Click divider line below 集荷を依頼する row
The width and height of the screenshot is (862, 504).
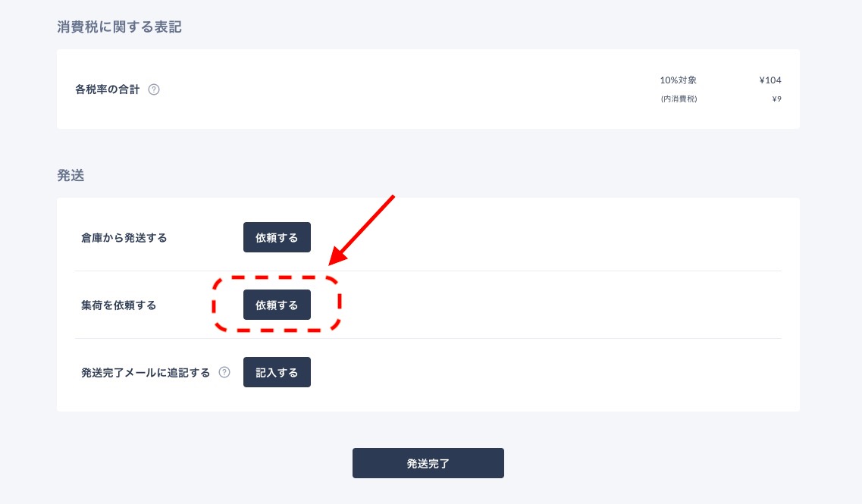click(428, 339)
